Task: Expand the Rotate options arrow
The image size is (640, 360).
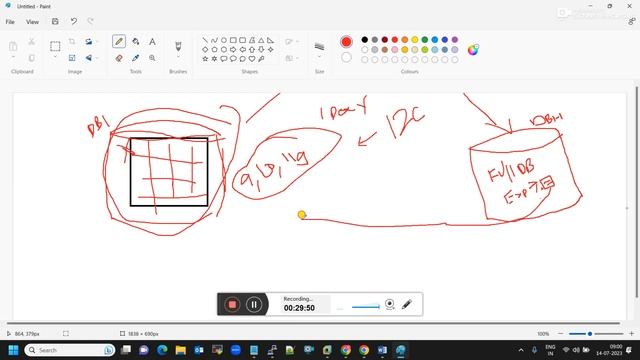Action: [97, 41]
